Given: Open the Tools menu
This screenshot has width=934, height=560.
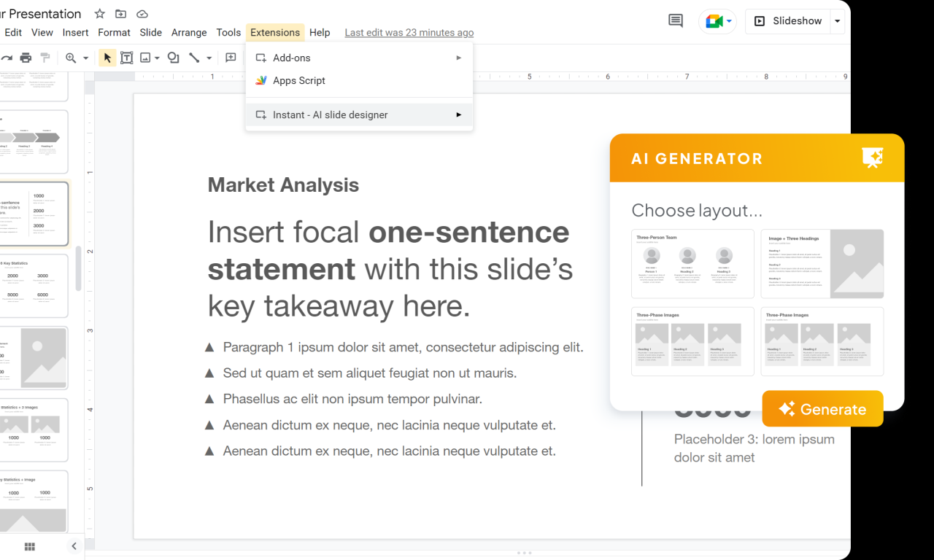Looking at the screenshot, I should [228, 32].
